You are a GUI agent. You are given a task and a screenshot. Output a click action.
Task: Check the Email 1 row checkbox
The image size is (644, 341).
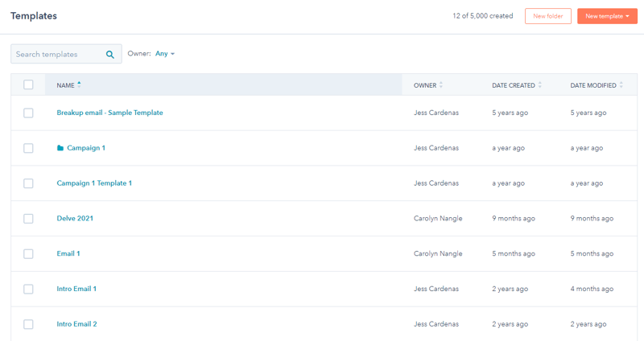28,254
